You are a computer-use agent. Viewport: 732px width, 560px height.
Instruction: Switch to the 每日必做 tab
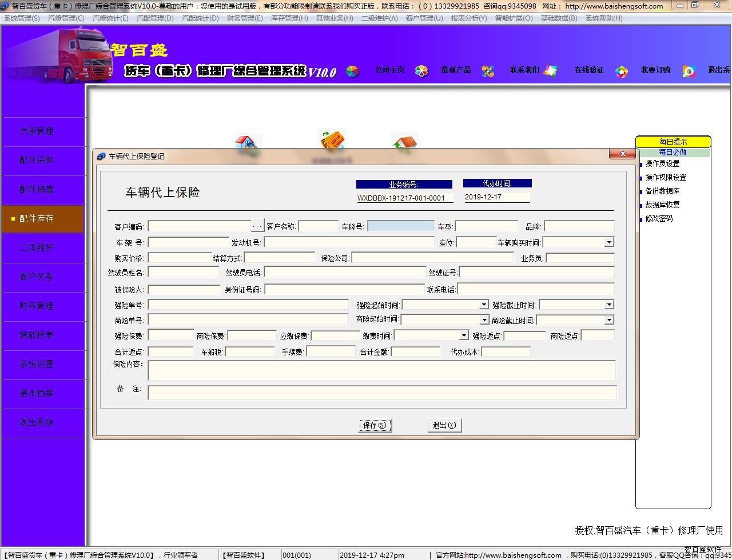click(673, 152)
